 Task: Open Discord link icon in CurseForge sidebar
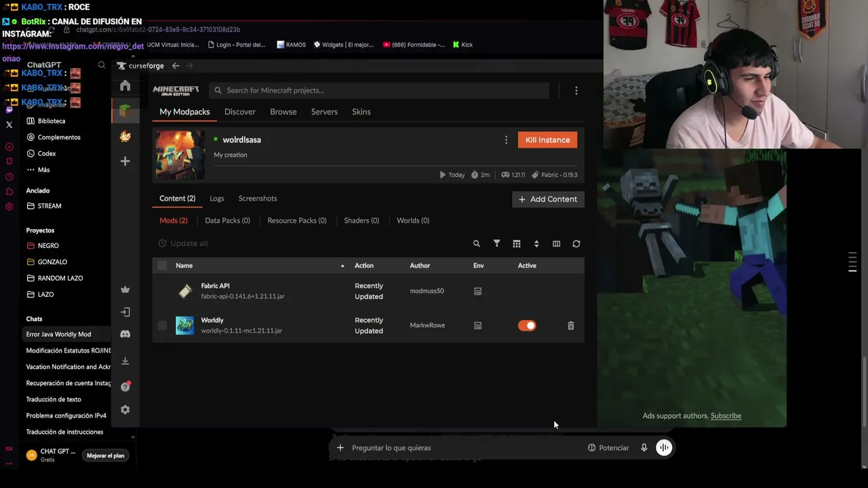125,334
